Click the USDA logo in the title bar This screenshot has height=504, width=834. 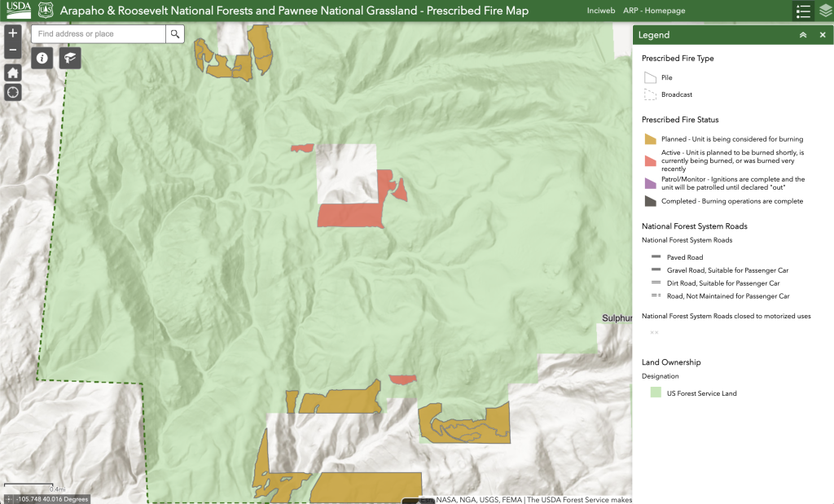[17, 11]
